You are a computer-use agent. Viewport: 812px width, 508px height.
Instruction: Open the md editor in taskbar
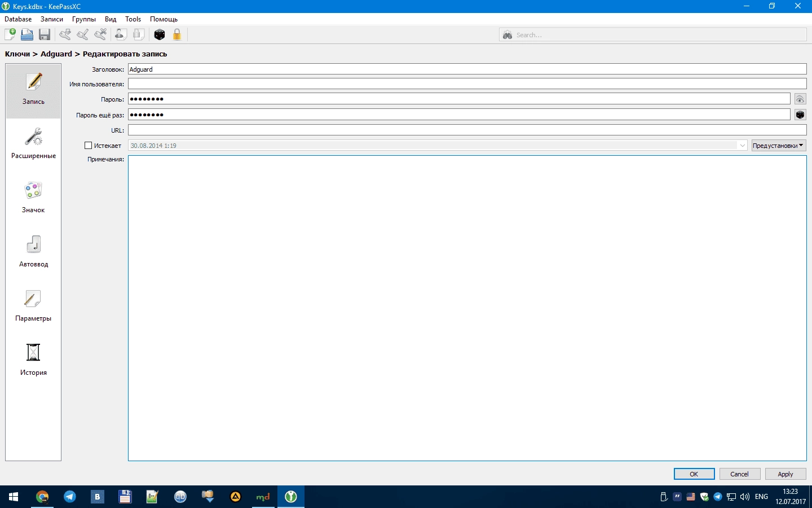click(x=263, y=497)
